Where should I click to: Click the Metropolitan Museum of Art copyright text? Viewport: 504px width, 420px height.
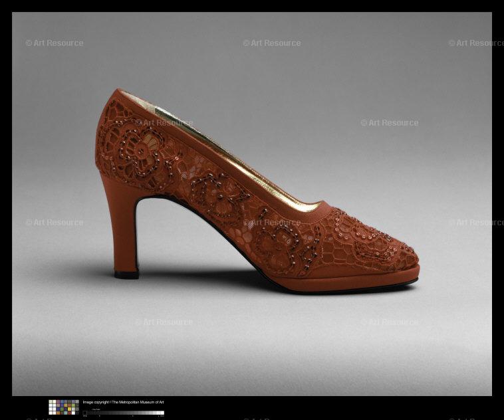point(123,402)
